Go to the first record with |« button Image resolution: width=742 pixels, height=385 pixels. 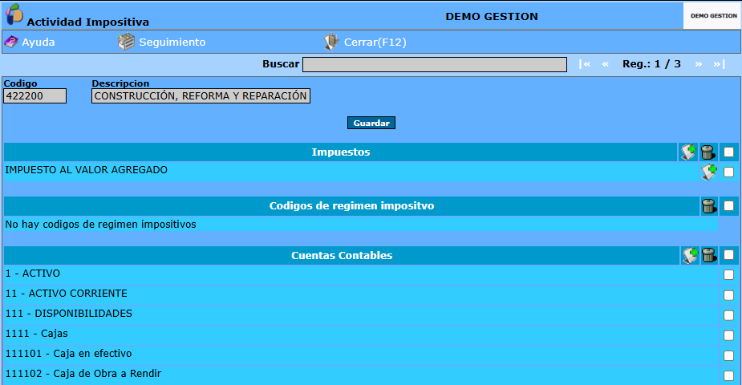[x=585, y=64]
